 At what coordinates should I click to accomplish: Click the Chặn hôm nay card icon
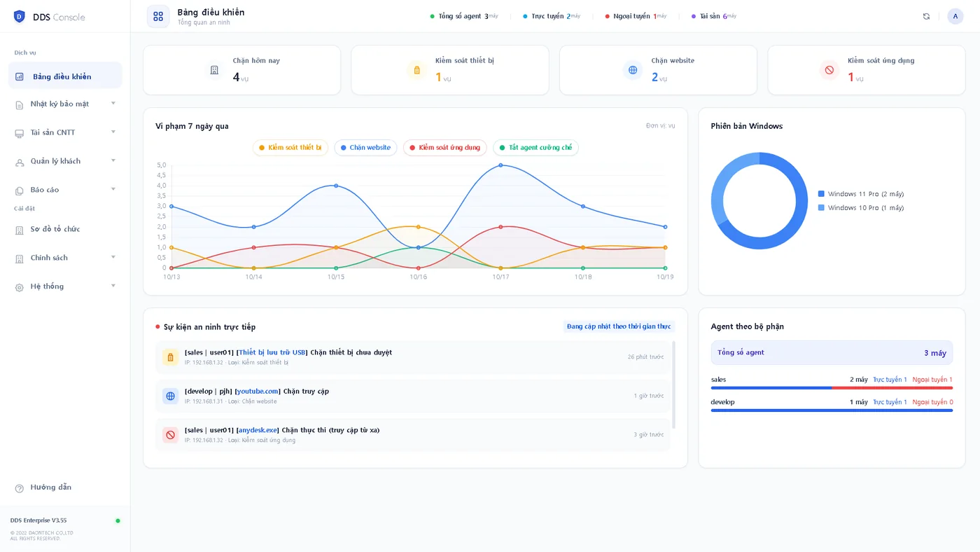click(214, 70)
